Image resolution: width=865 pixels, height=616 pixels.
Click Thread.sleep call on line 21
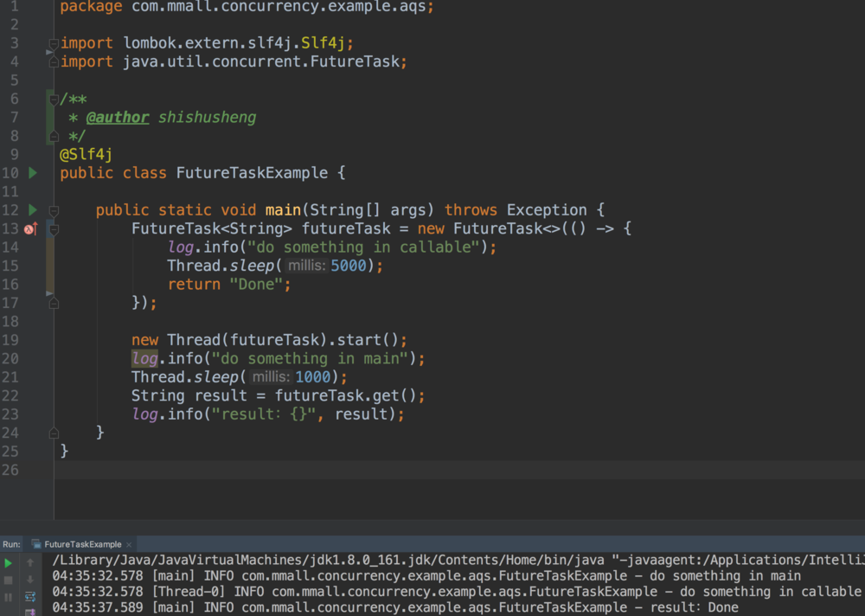coord(239,377)
